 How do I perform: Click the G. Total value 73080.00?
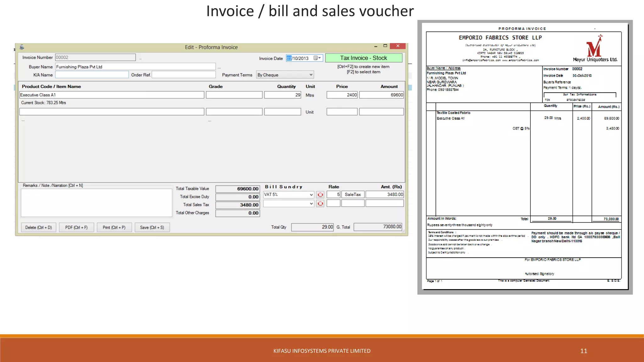[378, 227]
